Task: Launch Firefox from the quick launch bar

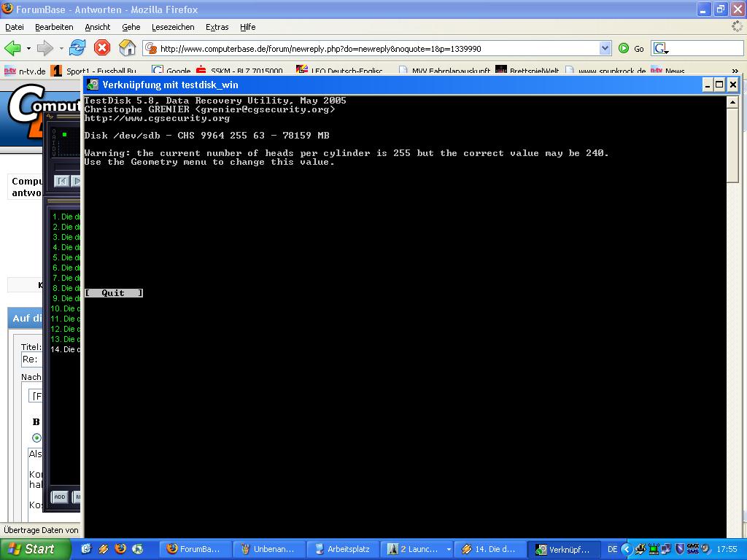Action: tap(120, 549)
